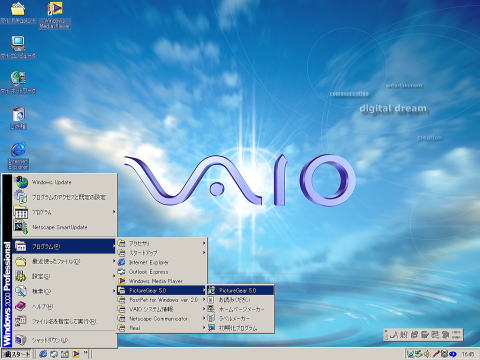Expand the upper プログラム entry above Netscape SmartUpdate

65,212
